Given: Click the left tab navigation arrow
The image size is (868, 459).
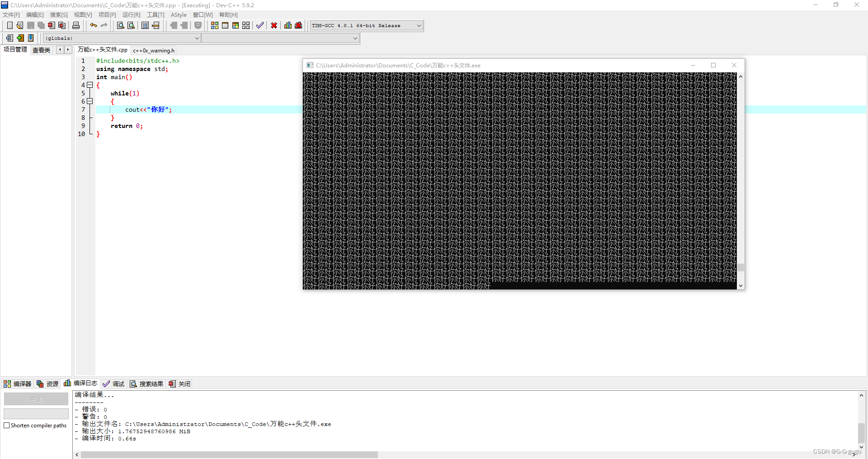Looking at the screenshot, I should pyautogui.click(x=60, y=50).
